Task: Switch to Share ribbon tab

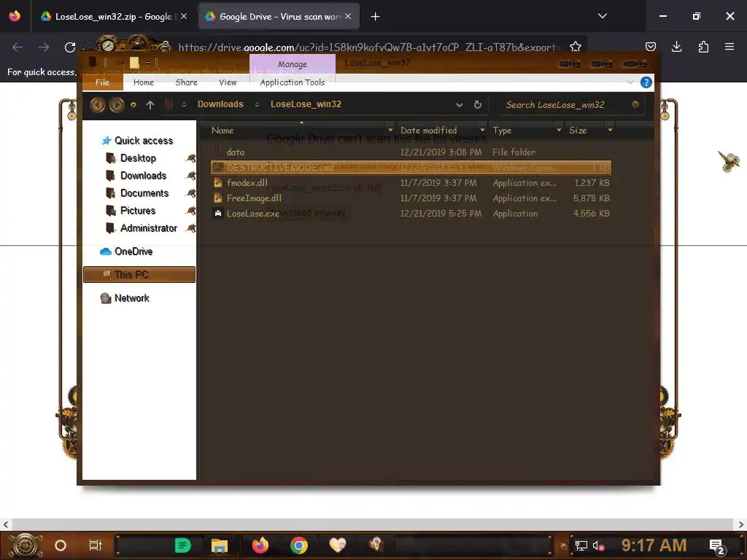Action: click(186, 82)
